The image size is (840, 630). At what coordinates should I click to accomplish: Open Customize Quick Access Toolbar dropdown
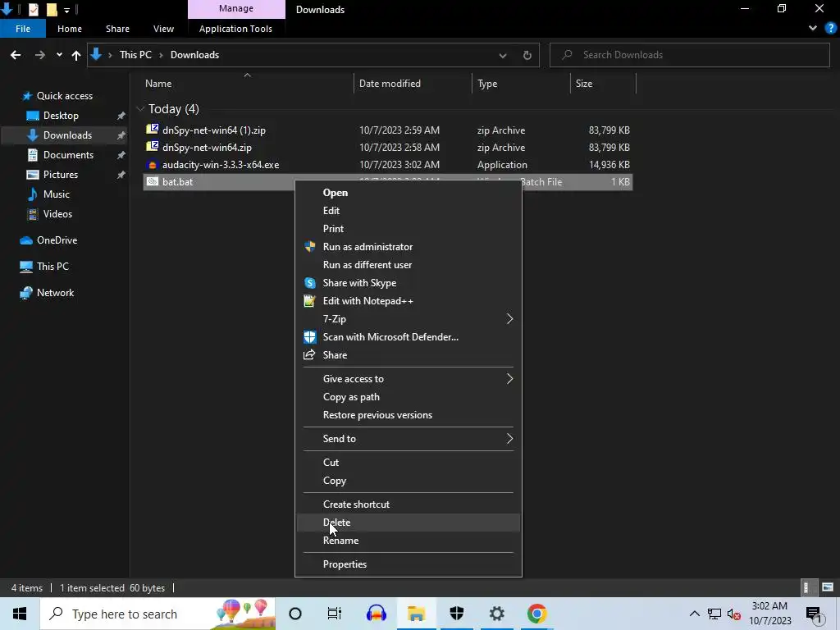coord(66,10)
